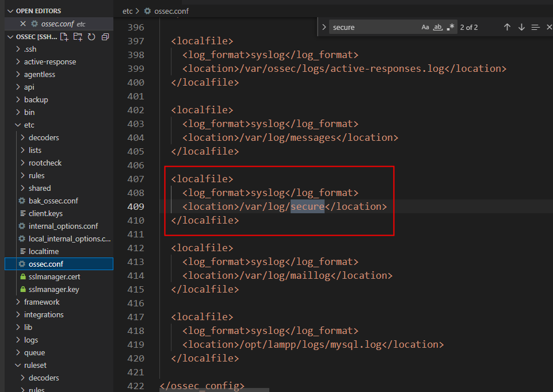553x392 pixels.
Task: Click the New Folder icon in OSSEC explorer
Action: [x=78, y=37]
